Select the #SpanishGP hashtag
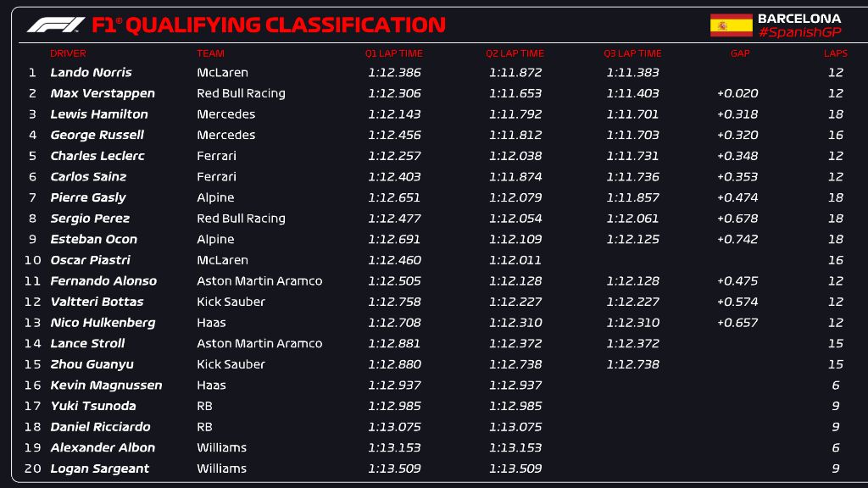This screenshot has width=868, height=488. [799, 33]
